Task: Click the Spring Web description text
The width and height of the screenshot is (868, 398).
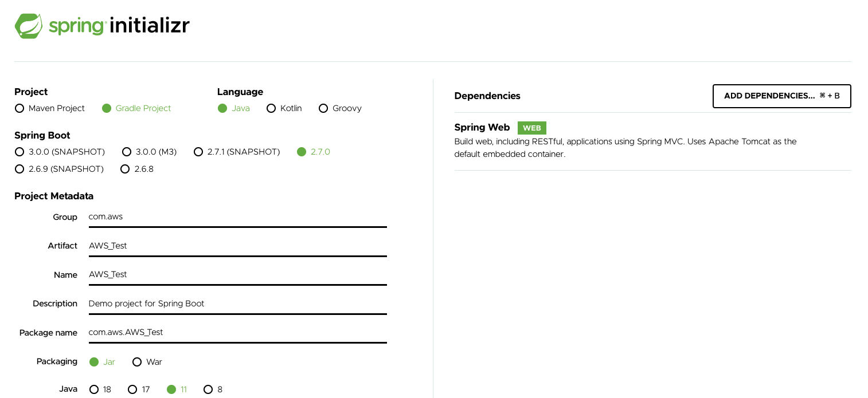Action: [x=625, y=148]
